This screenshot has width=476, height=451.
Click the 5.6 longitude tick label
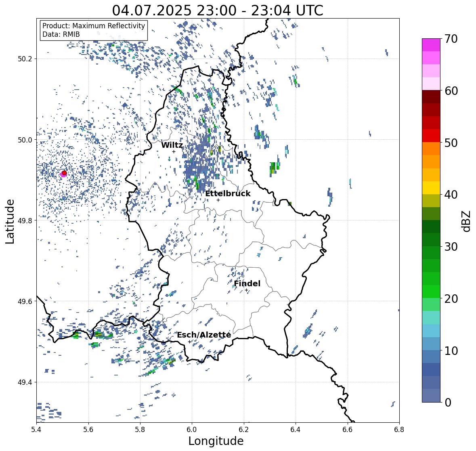pos(88,430)
